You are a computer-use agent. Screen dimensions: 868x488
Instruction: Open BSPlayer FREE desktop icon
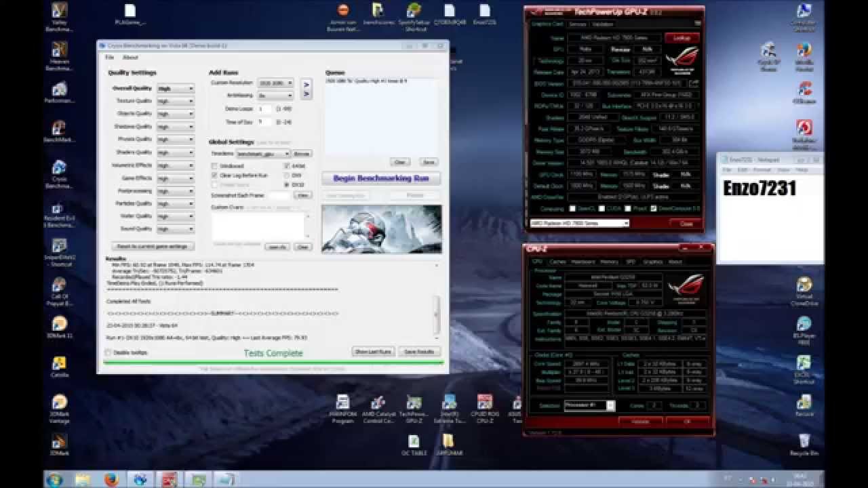tap(804, 331)
